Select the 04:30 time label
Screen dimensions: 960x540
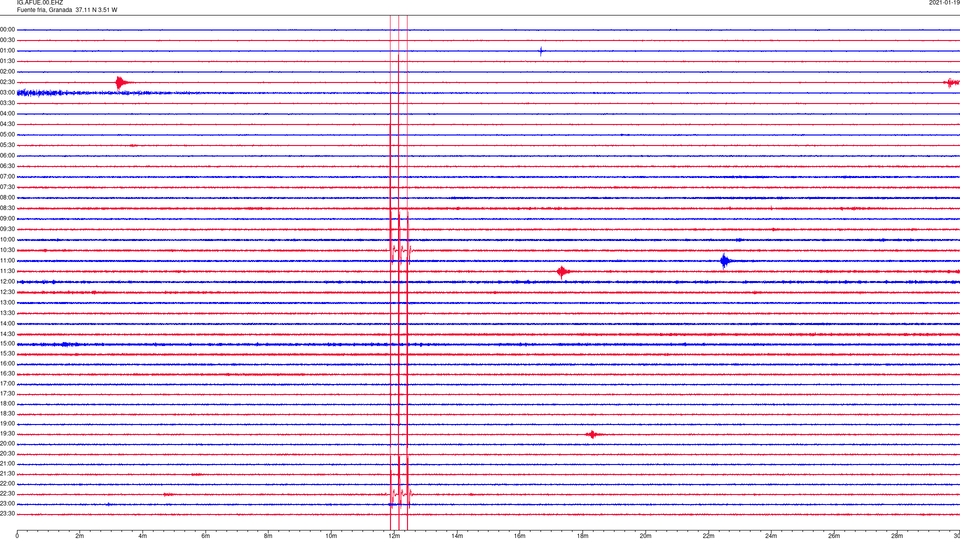pos(7,124)
